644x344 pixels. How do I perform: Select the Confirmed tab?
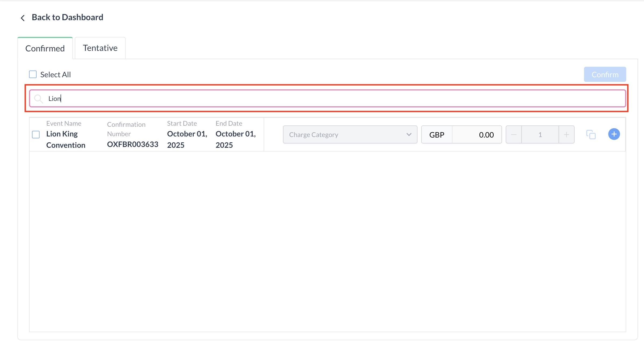click(x=45, y=49)
